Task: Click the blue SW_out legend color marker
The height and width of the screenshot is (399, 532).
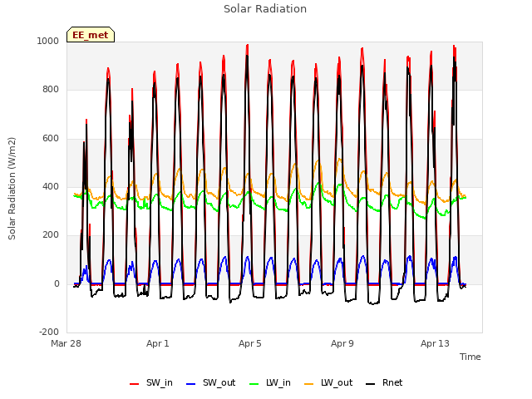Action: (x=191, y=384)
